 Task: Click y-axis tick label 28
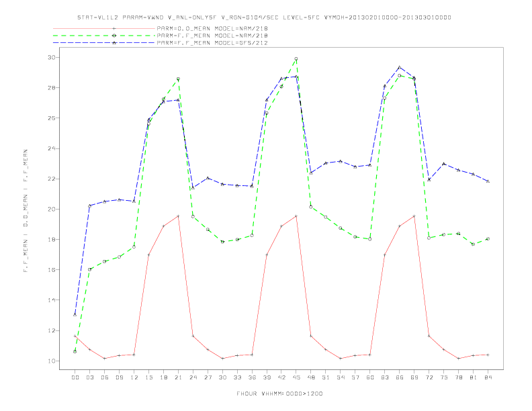(52, 88)
